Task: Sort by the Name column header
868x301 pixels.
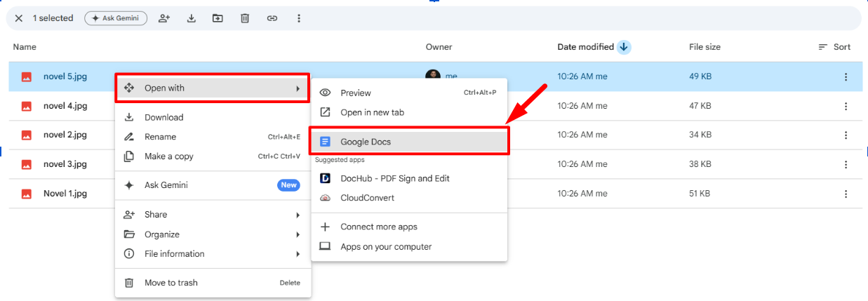Action: (25, 47)
